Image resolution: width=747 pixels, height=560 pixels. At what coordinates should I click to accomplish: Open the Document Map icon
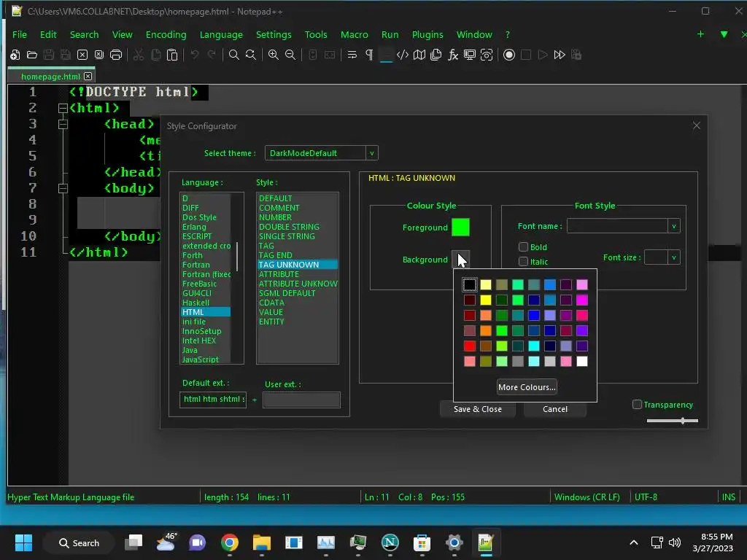pos(419,55)
